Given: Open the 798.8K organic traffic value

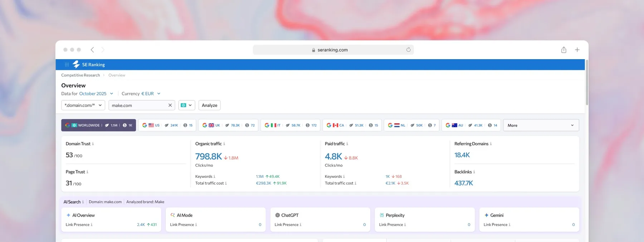Looking at the screenshot, I should coord(209,156).
